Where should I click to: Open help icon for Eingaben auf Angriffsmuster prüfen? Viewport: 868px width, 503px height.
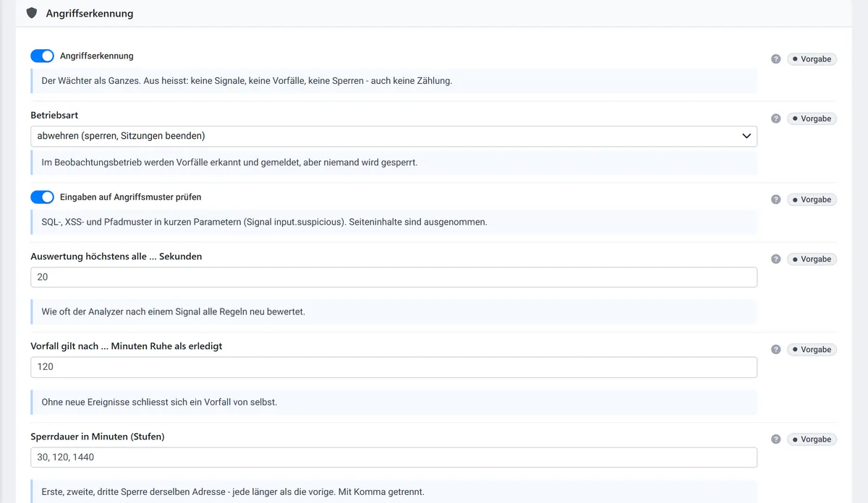[776, 199]
